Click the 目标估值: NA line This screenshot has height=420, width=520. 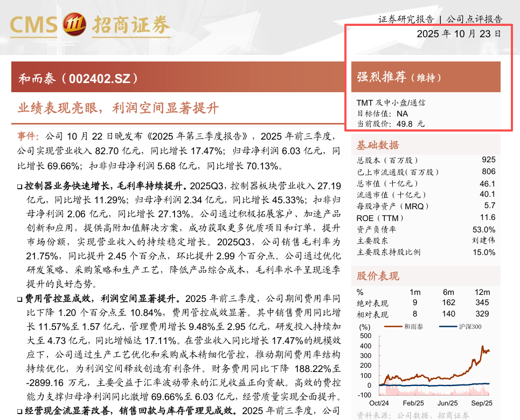click(383, 113)
